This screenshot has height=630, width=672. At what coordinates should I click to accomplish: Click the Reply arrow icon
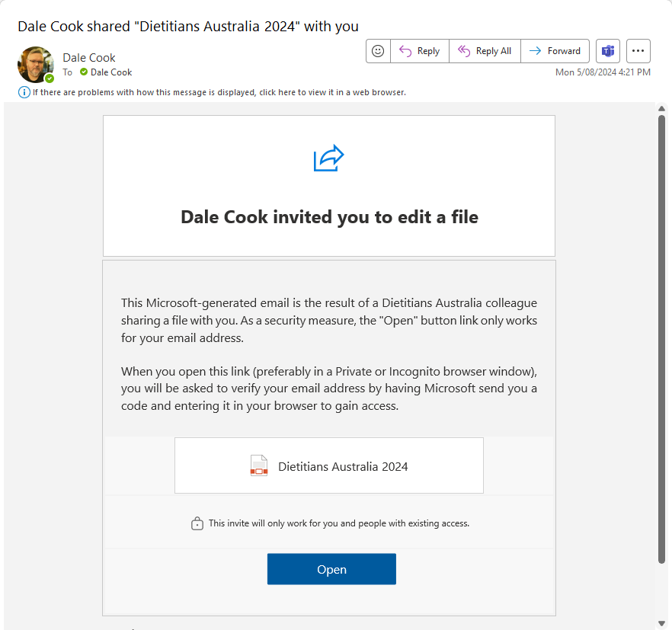(404, 50)
